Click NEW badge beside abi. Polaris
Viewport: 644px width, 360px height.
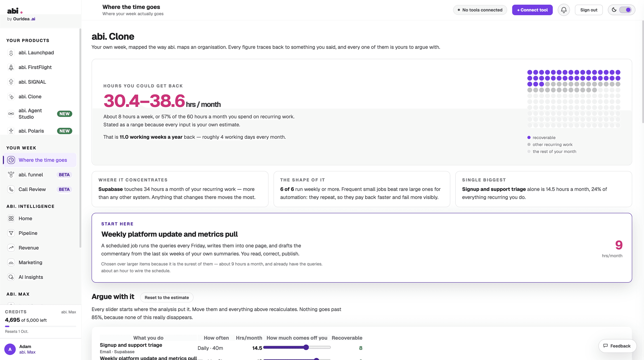(x=64, y=131)
